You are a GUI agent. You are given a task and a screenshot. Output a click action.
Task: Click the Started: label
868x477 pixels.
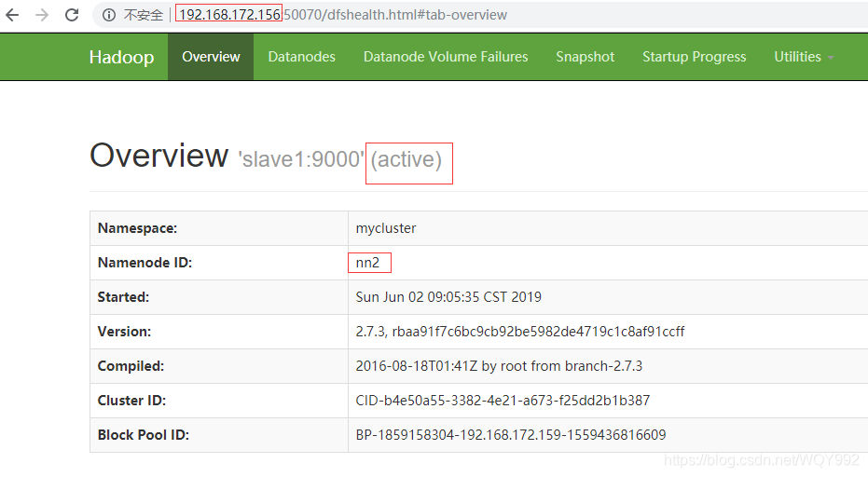[123, 297]
